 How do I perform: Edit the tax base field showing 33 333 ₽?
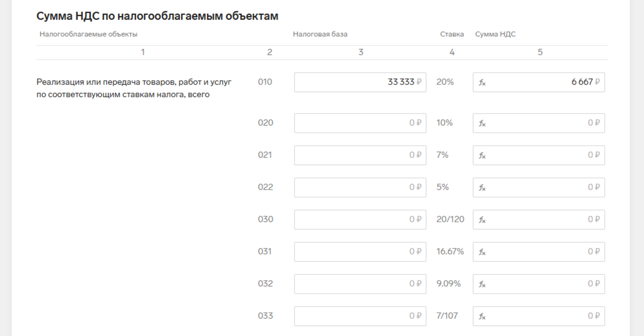coord(360,82)
